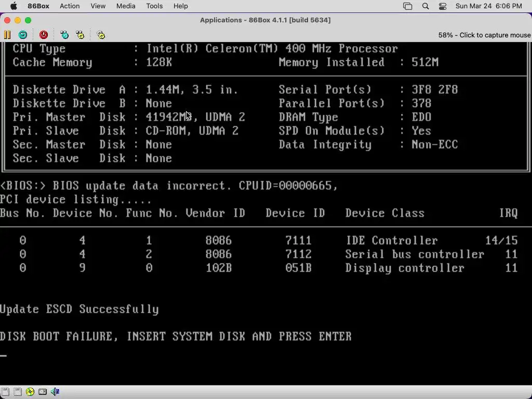Click the window title 'Applications - 86Box 4.1.1'
This screenshot has height=399, width=532.
click(x=265, y=20)
